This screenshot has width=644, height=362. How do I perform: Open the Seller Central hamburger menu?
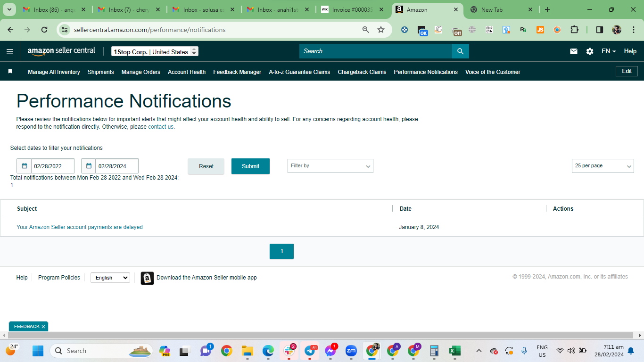pyautogui.click(x=10, y=51)
